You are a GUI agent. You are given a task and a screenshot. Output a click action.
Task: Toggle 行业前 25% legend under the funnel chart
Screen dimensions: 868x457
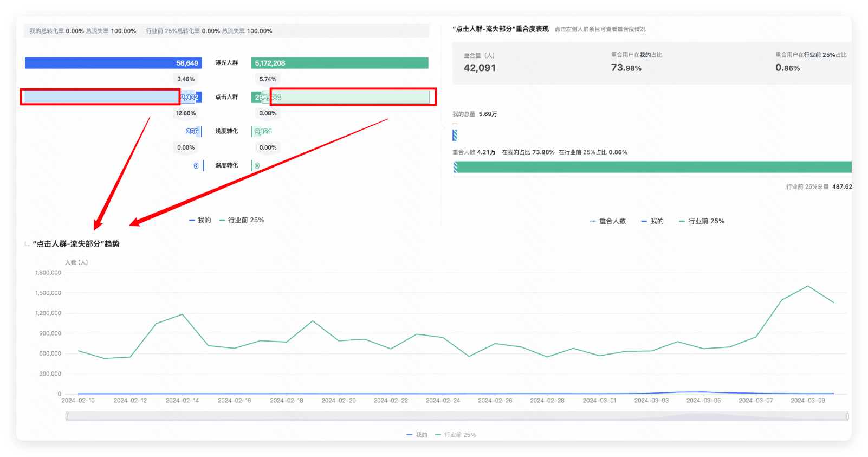[x=242, y=220]
